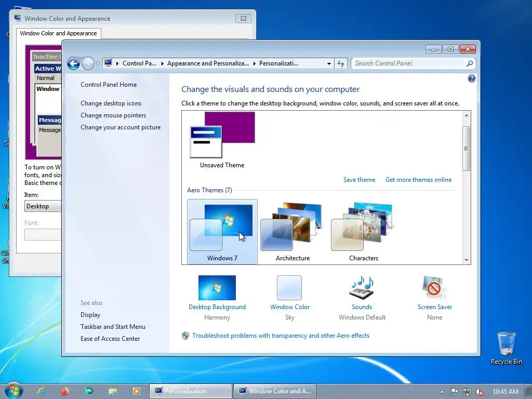Screen dimensions: 532x399
Task: Click Active Window title in preview
Action: coord(47,69)
